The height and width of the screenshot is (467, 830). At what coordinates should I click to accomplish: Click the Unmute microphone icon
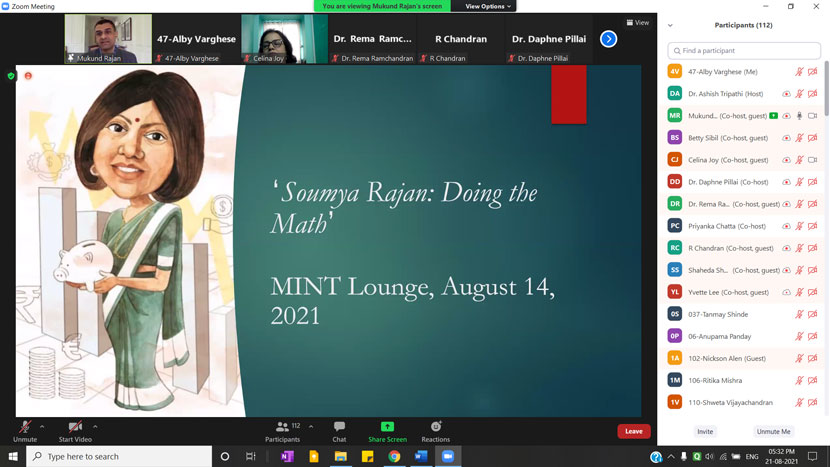point(24,426)
